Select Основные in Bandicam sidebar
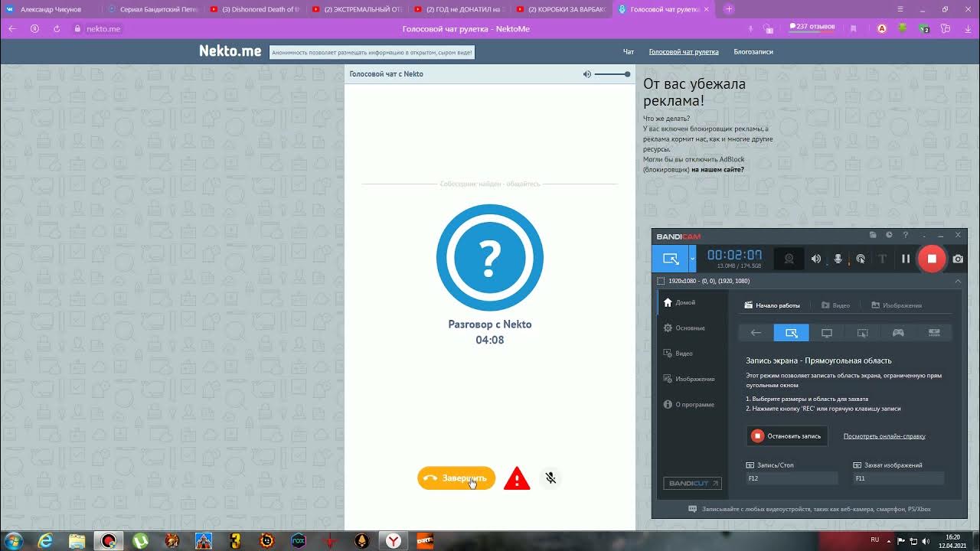 pos(692,328)
